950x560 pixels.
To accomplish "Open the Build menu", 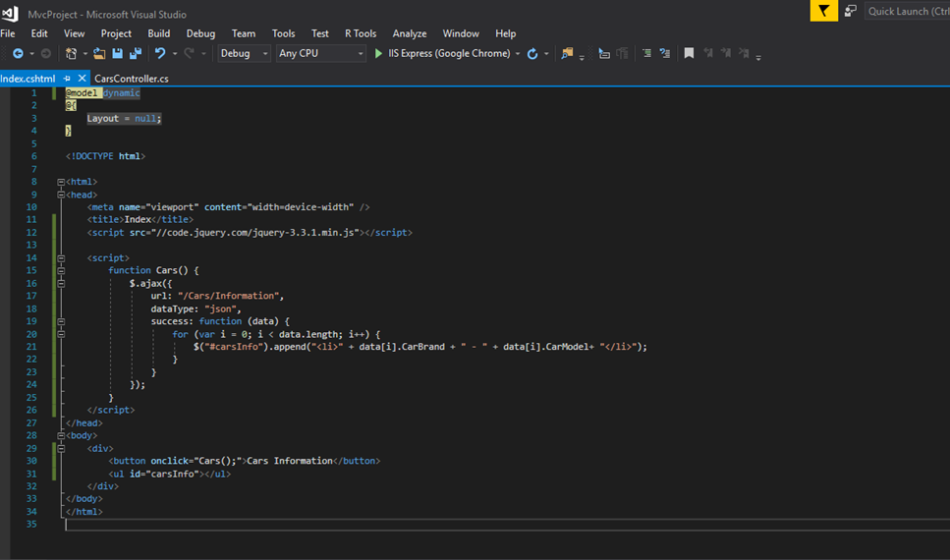I will tap(159, 33).
